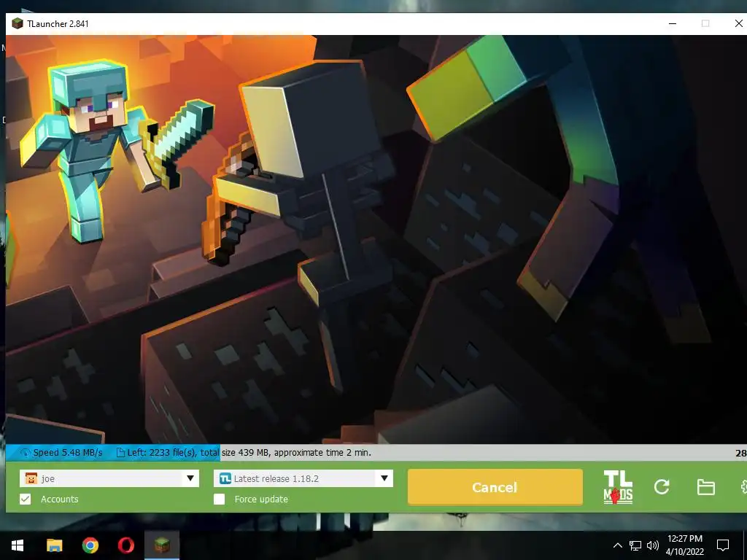Click the Accounts label
Viewport: 747px width, 560px height.
point(60,499)
